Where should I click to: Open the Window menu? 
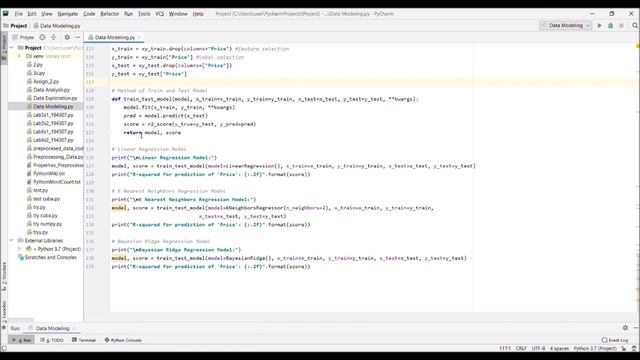pyautogui.click(x=178, y=13)
